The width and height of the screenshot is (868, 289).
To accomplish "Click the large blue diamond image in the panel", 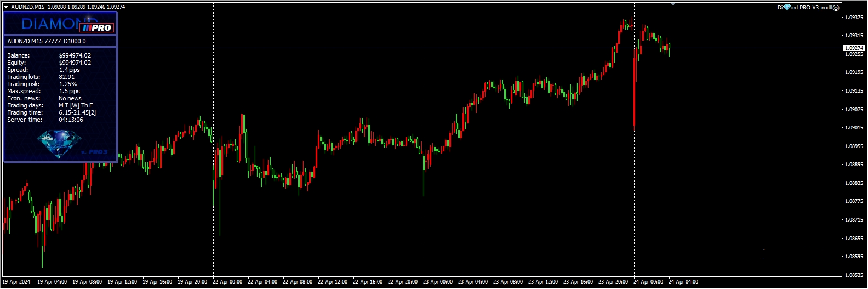I will 59,143.
